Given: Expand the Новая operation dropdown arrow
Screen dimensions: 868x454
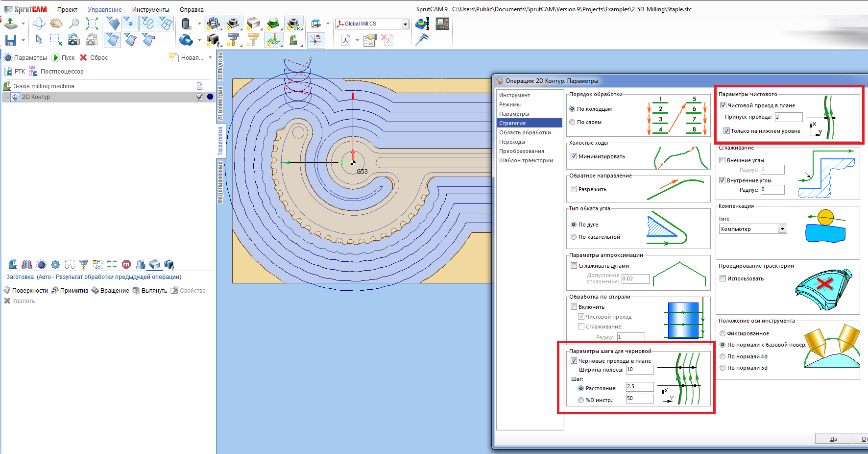Looking at the screenshot, I should click(x=211, y=57).
